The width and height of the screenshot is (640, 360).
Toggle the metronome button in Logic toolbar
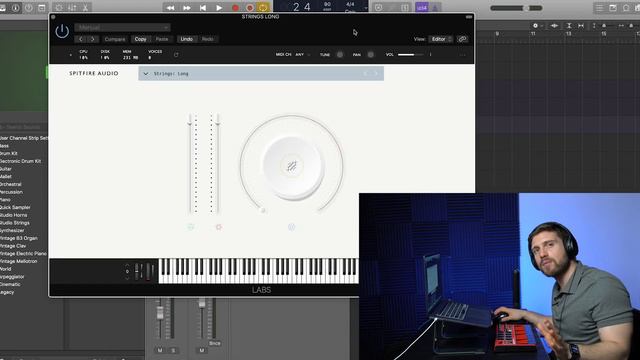(435, 7)
